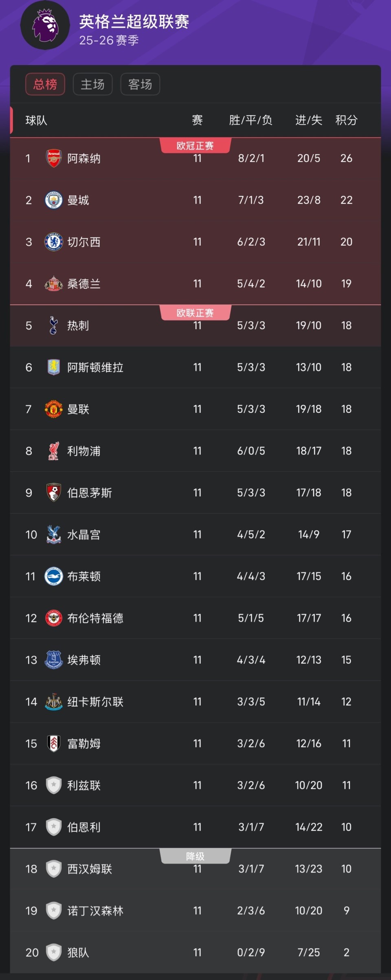The image size is (391, 980).
Task: Click the Arsenal club crest
Action: click(x=53, y=158)
